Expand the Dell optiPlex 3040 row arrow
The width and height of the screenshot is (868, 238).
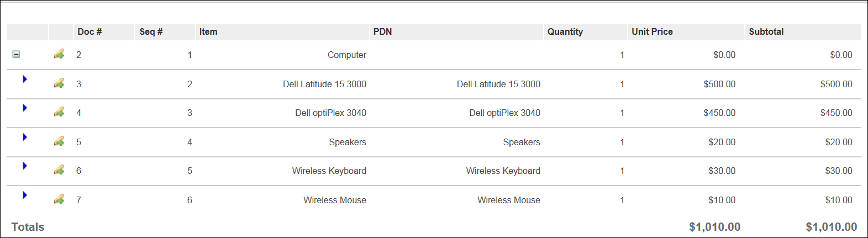click(25, 108)
